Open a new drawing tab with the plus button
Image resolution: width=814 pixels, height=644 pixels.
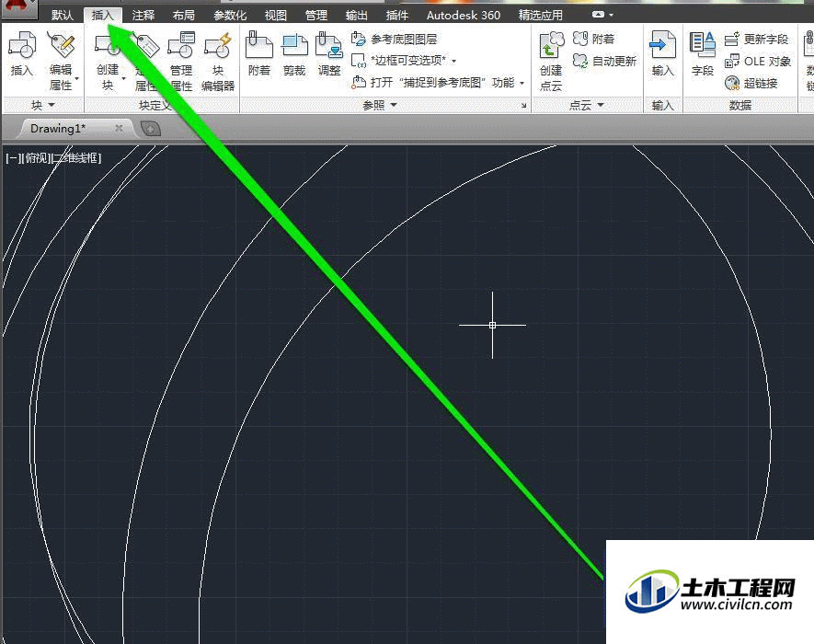point(150,128)
